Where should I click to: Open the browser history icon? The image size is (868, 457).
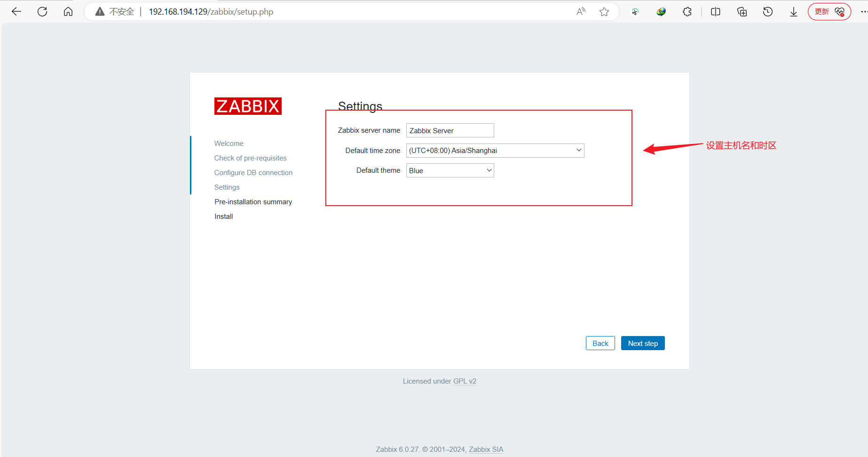768,12
